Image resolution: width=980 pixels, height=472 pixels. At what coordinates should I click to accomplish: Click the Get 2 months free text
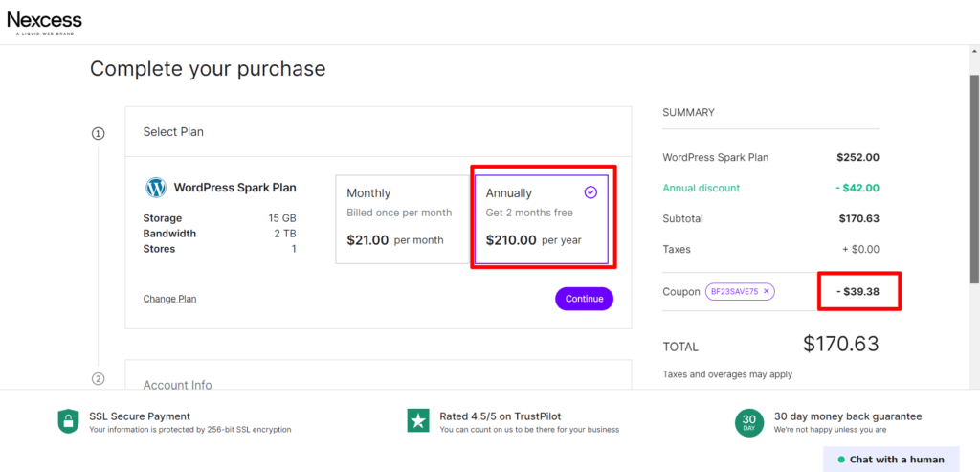coord(529,213)
